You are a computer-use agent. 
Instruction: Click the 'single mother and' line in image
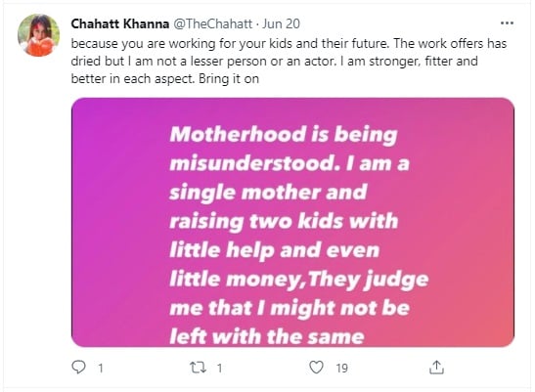268,192
